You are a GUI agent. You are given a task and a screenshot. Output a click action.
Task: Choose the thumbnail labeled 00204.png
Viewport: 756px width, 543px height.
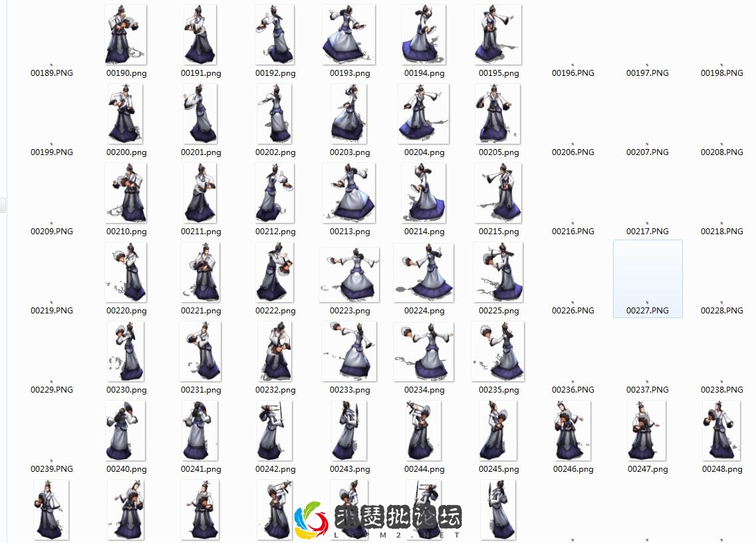tap(424, 114)
